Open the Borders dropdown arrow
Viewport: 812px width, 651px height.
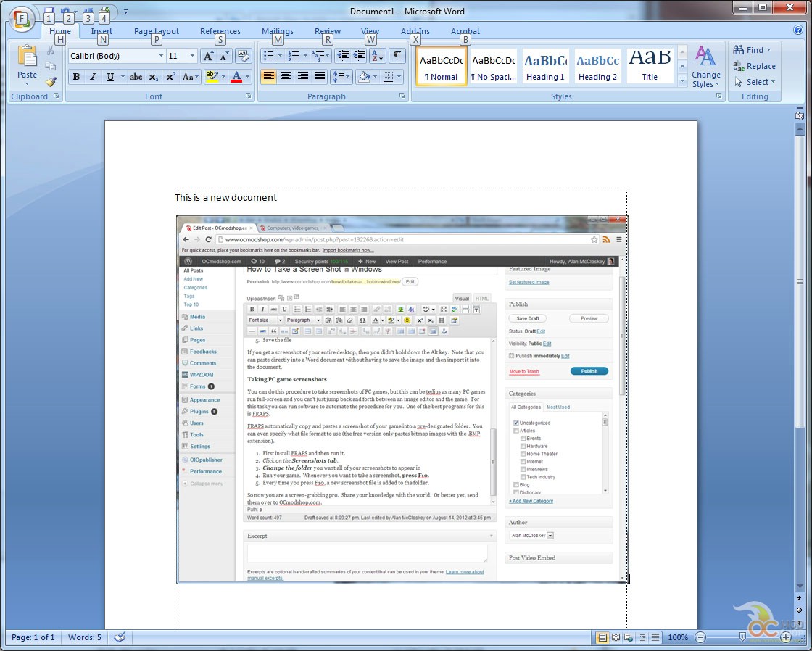399,77
